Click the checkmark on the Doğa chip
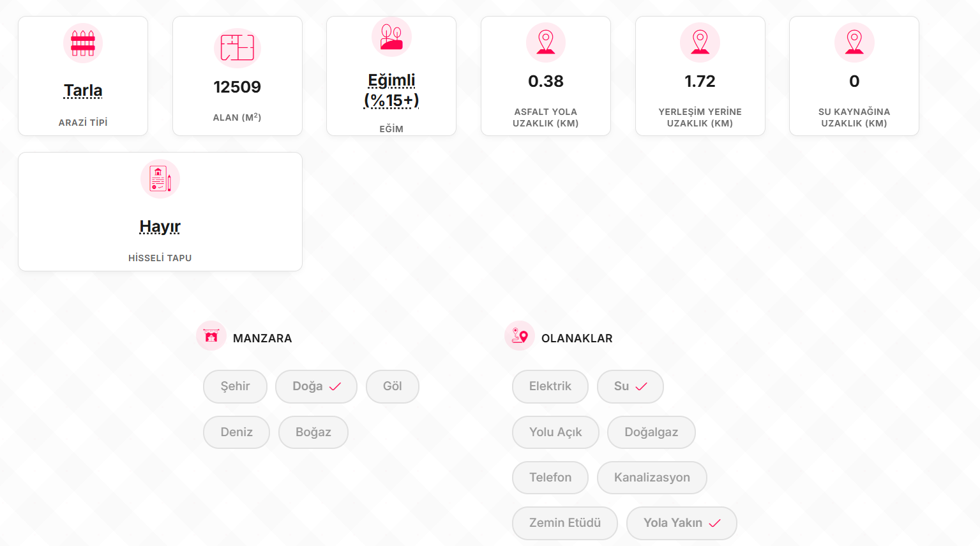The width and height of the screenshot is (980, 546). click(x=335, y=386)
